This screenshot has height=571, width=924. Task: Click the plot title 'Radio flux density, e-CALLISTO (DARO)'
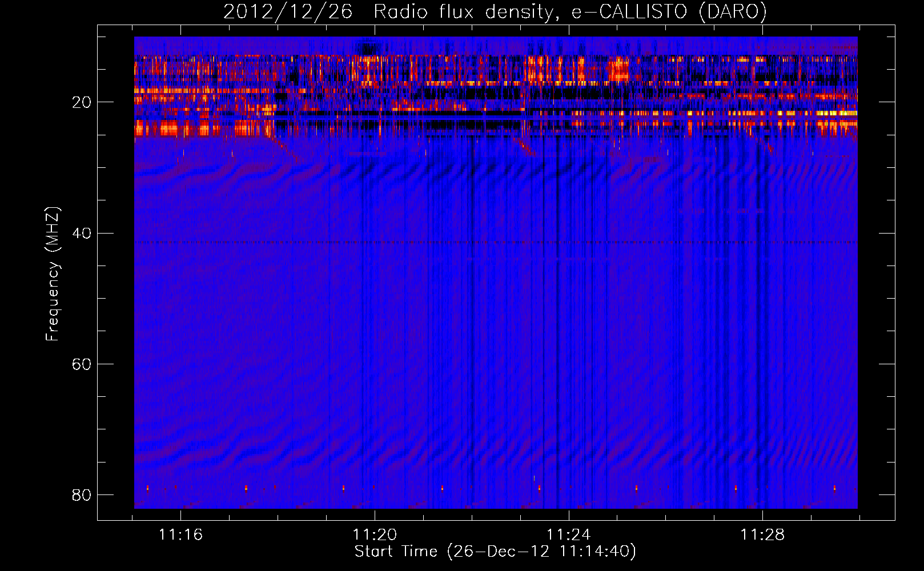[570, 12]
